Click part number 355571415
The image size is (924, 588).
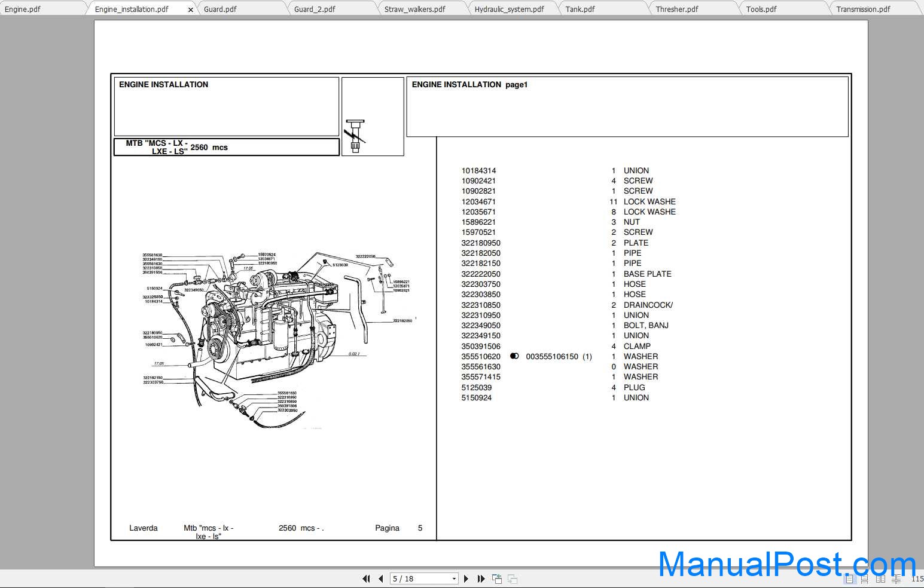[x=481, y=376]
